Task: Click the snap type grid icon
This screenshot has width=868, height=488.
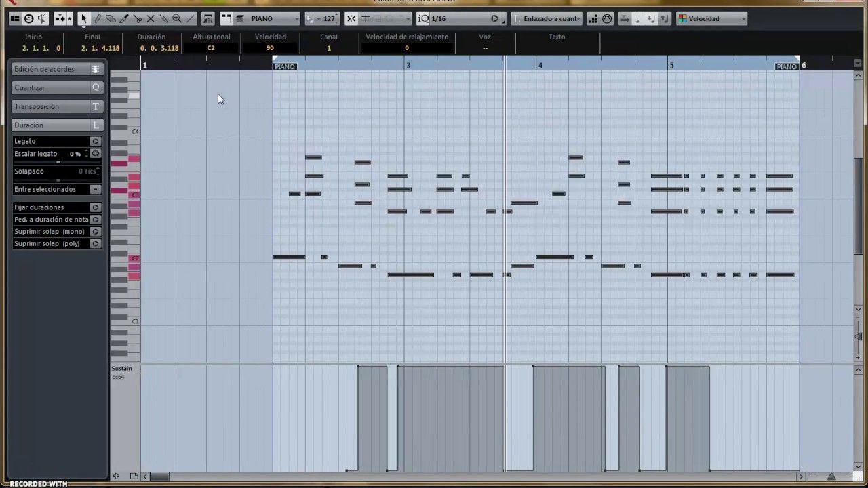Action: [x=366, y=18]
